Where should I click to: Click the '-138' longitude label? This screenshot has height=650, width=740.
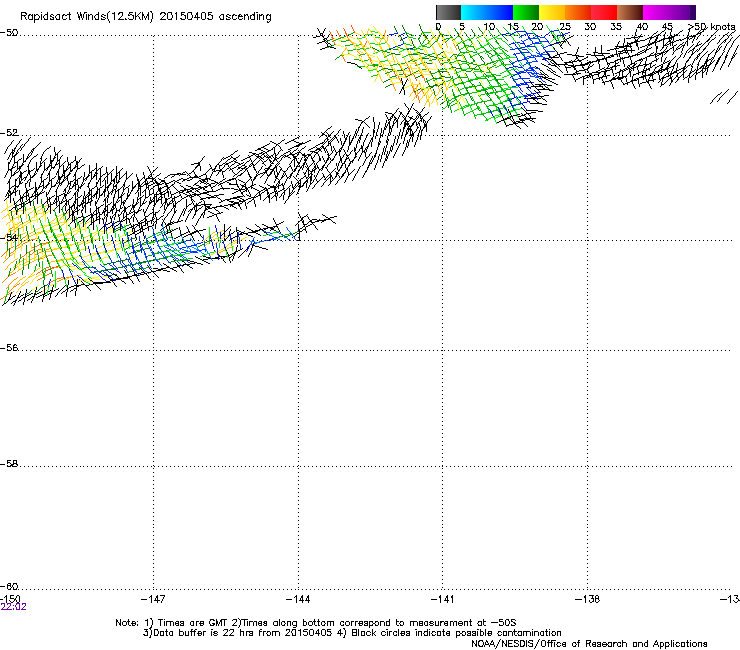tap(587, 599)
